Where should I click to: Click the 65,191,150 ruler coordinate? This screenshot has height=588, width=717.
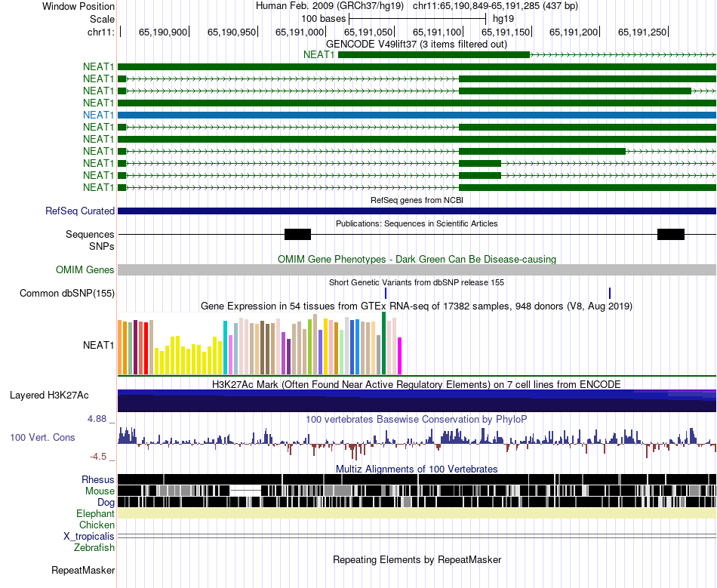coord(505,32)
